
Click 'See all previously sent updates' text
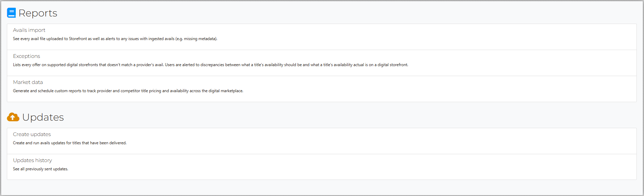[x=41, y=169]
